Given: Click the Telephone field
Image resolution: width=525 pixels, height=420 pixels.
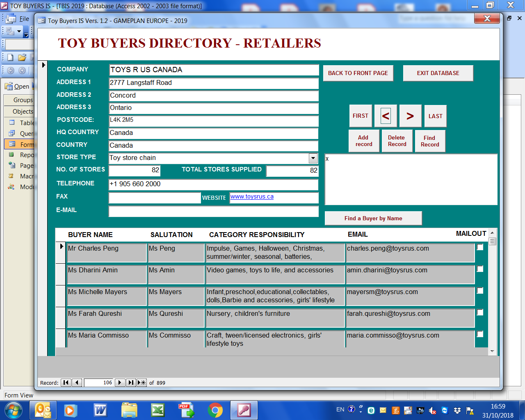Looking at the screenshot, I should [213, 184].
